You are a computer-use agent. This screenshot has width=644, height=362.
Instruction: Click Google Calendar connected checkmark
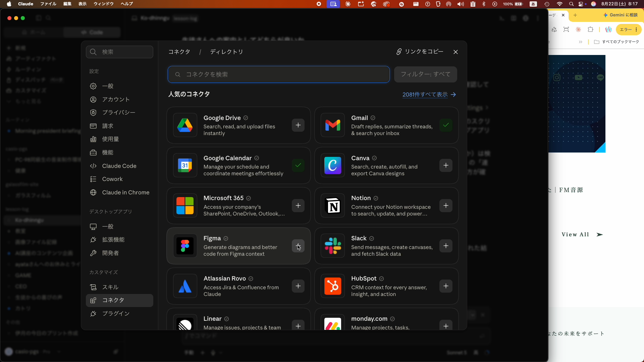tap(298, 165)
